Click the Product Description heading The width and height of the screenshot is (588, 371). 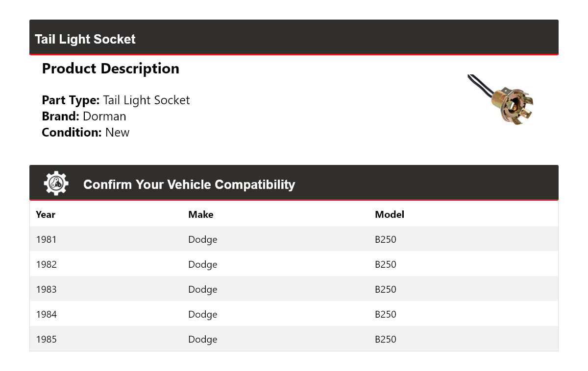pyautogui.click(x=111, y=69)
